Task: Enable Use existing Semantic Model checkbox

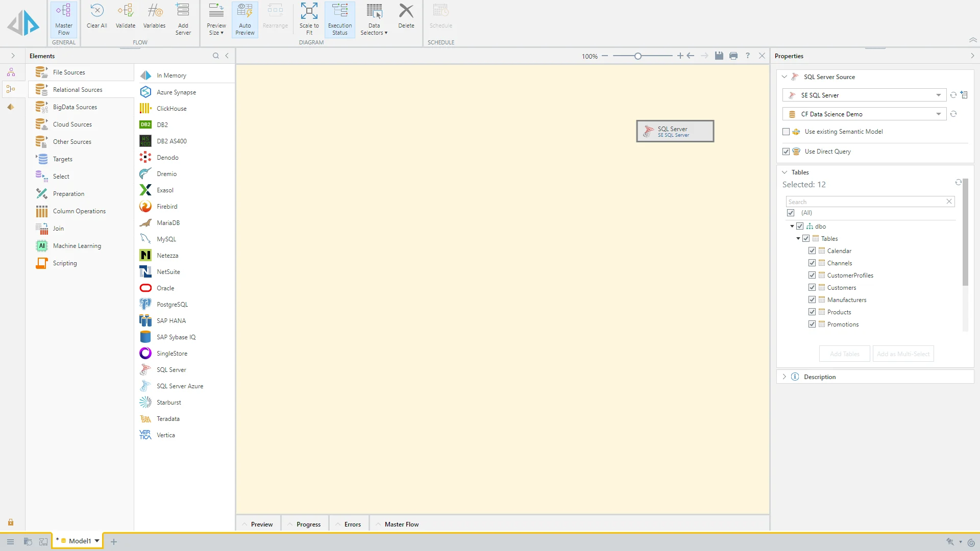Action: (786, 132)
